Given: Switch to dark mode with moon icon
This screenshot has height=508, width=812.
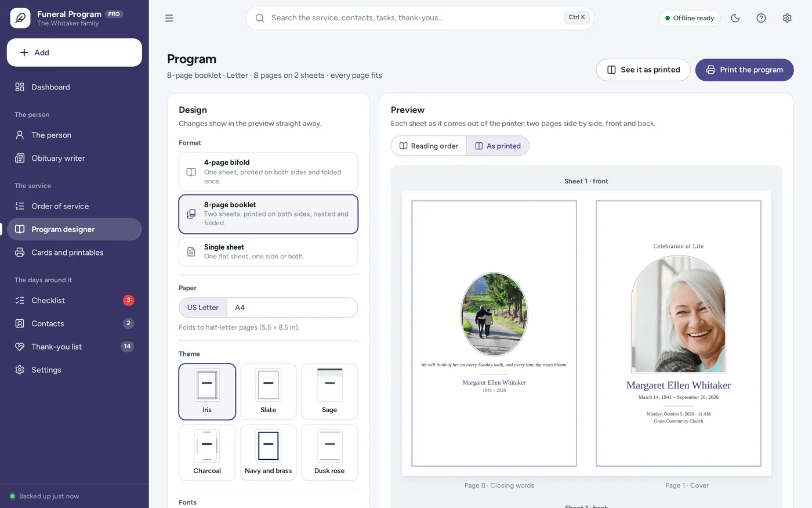Looking at the screenshot, I should coord(735,18).
